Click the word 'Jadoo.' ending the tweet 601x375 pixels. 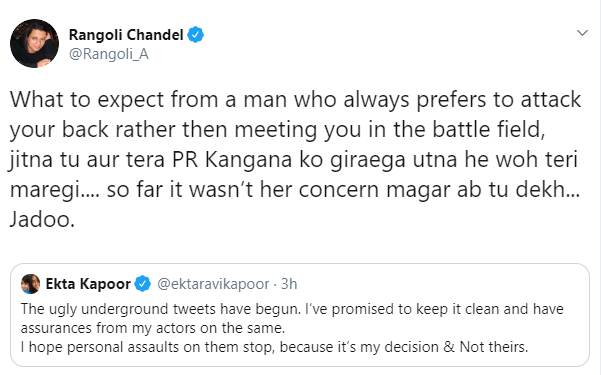point(42,220)
